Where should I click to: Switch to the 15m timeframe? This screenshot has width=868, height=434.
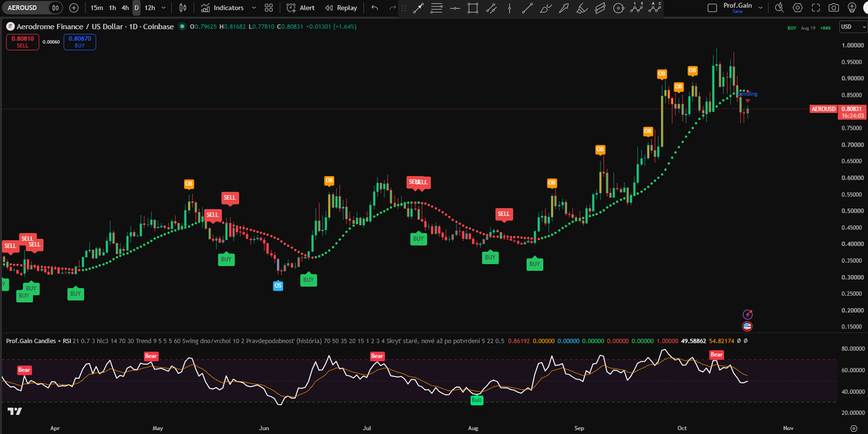[x=96, y=7]
